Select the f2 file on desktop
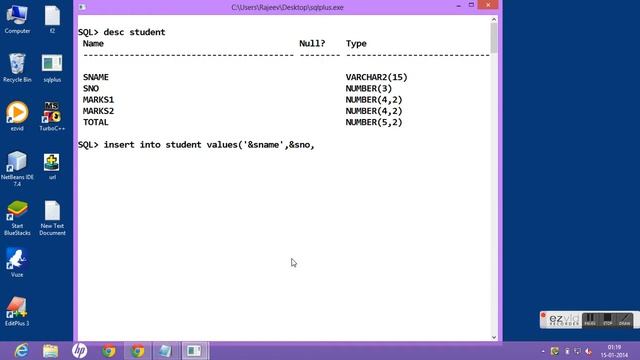Image resolution: width=640 pixels, height=360 pixels. pyautogui.click(x=52, y=20)
